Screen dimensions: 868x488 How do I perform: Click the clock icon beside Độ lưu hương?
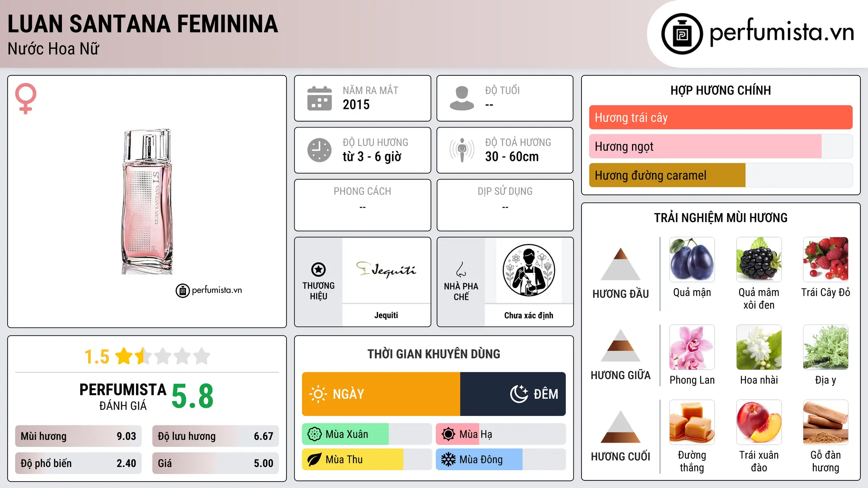coord(320,150)
